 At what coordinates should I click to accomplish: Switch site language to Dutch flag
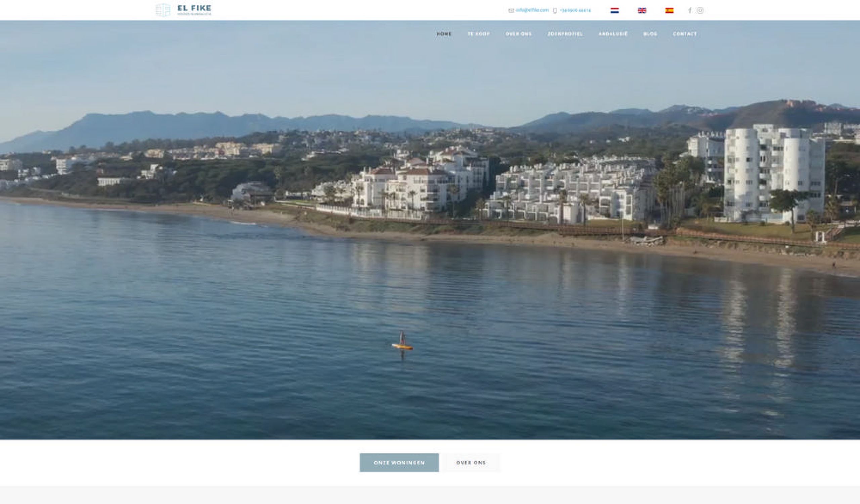coord(615,10)
